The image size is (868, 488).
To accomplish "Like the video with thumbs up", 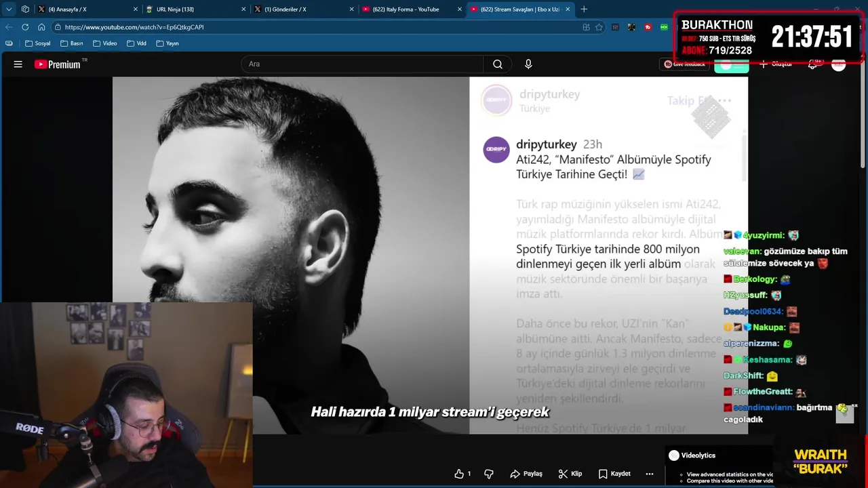I will [x=463, y=474].
